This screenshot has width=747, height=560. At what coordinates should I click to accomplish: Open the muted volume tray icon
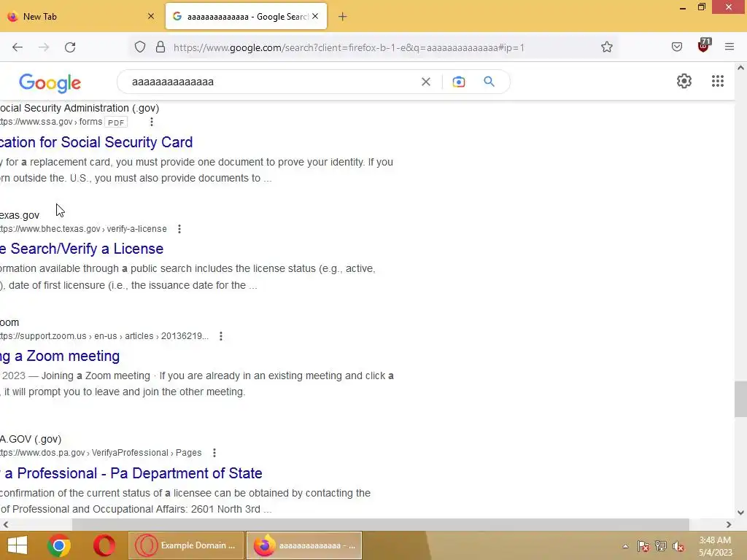[x=678, y=546]
